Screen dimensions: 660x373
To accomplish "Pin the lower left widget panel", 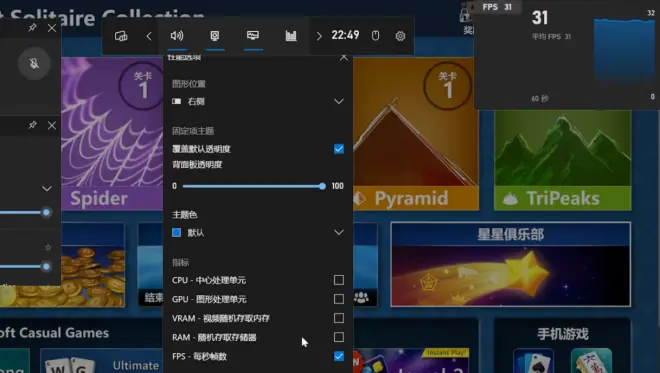I will click(32, 125).
